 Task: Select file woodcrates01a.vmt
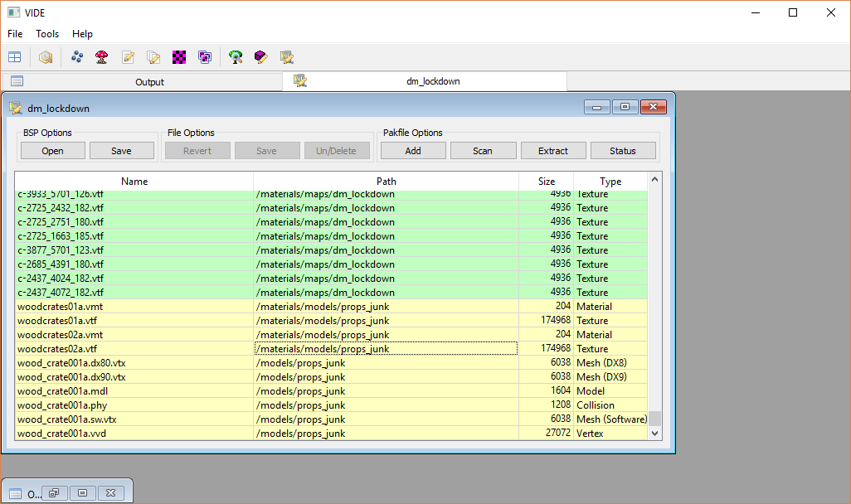point(331,307)
